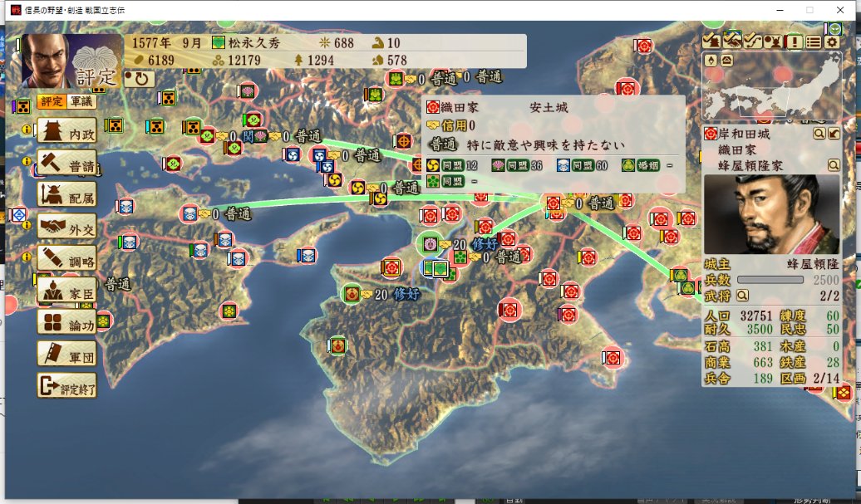This screenshot has width=861, height=504.
Task: Open the 軍団 corps menu
Action: (67, 354)
